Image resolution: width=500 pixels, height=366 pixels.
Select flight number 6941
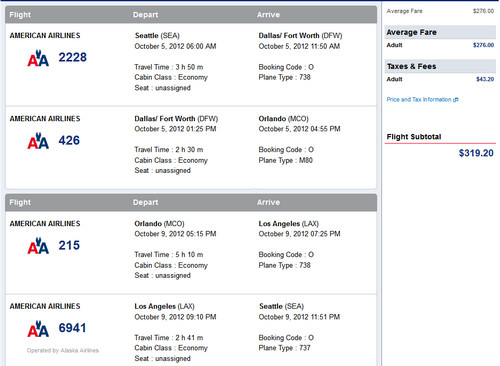[72, 328]
